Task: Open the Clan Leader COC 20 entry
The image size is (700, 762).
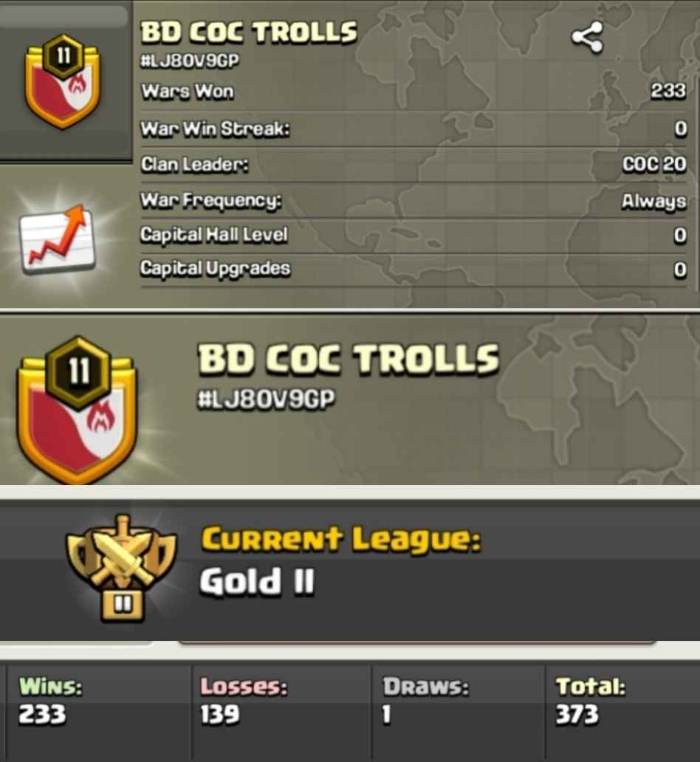Action: click(414, 165)
